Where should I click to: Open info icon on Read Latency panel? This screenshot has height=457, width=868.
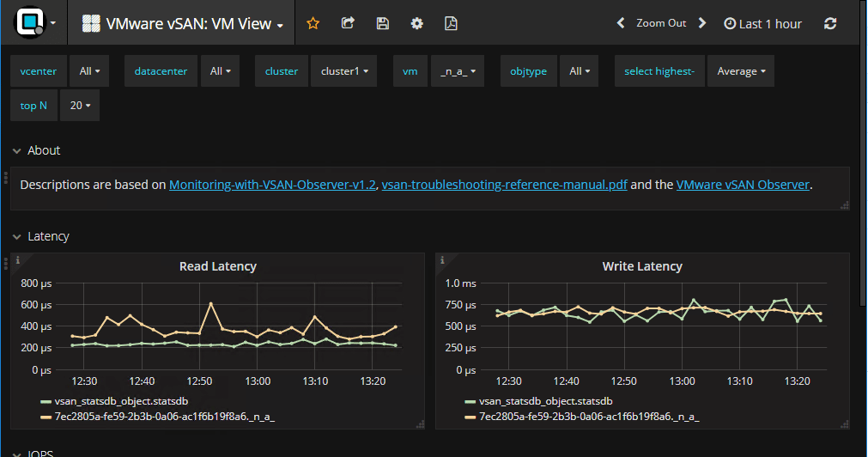pos(18,259)
